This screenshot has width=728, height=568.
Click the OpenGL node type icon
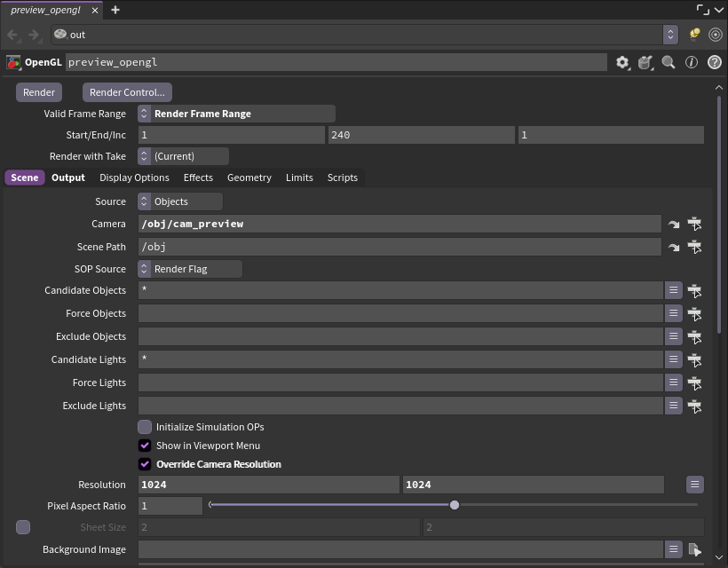13,62
